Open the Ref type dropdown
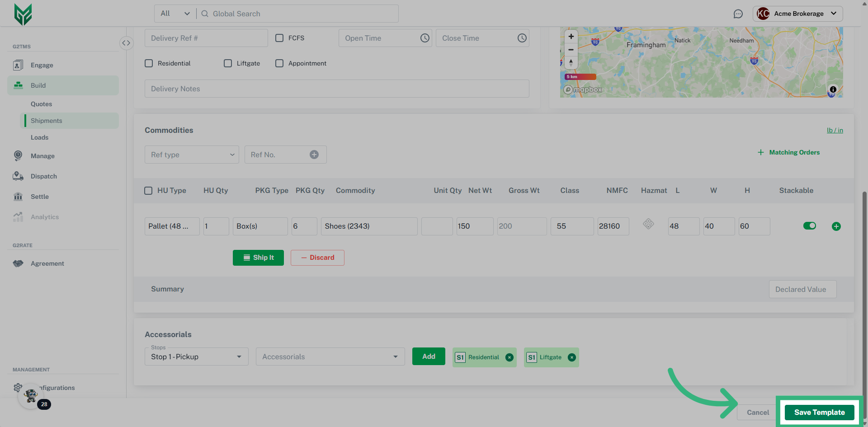Screen dimensions: 868x427 tap(192, 155)
